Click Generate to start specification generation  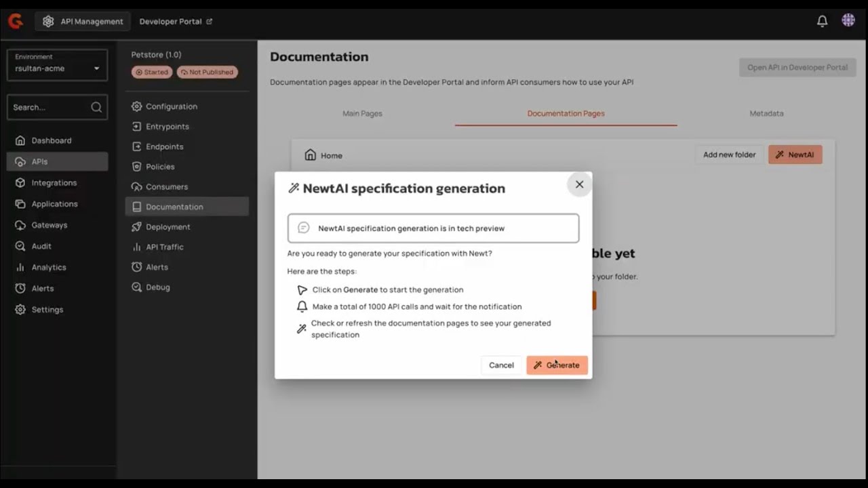point(557,365)
